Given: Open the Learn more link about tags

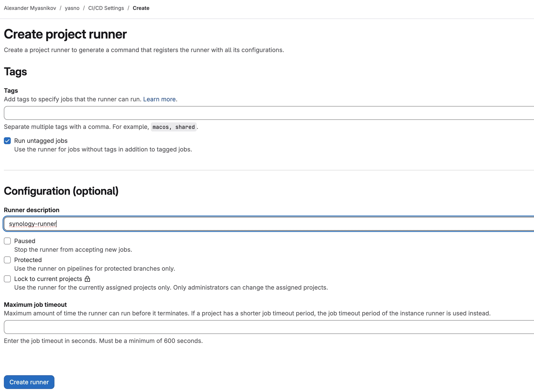Looking at the screenshot, I should coord(159,99).
